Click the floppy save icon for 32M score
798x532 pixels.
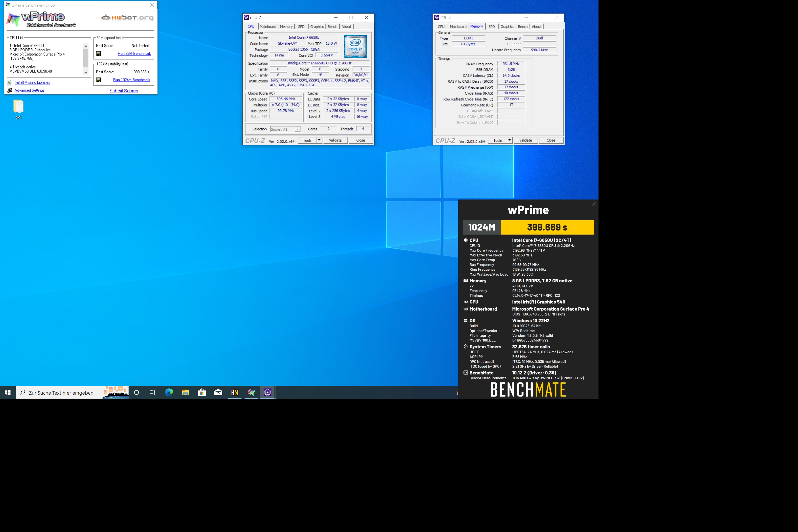[98, 54]
